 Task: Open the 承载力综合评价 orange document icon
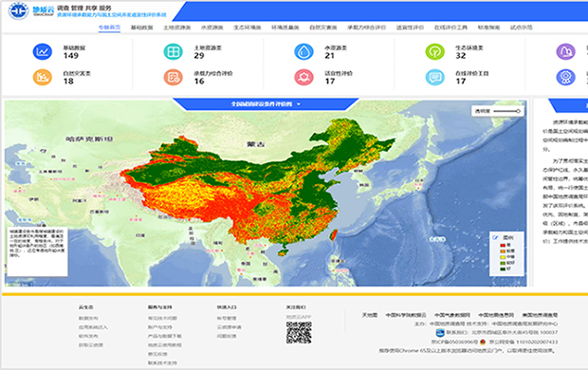coord(173,77)
